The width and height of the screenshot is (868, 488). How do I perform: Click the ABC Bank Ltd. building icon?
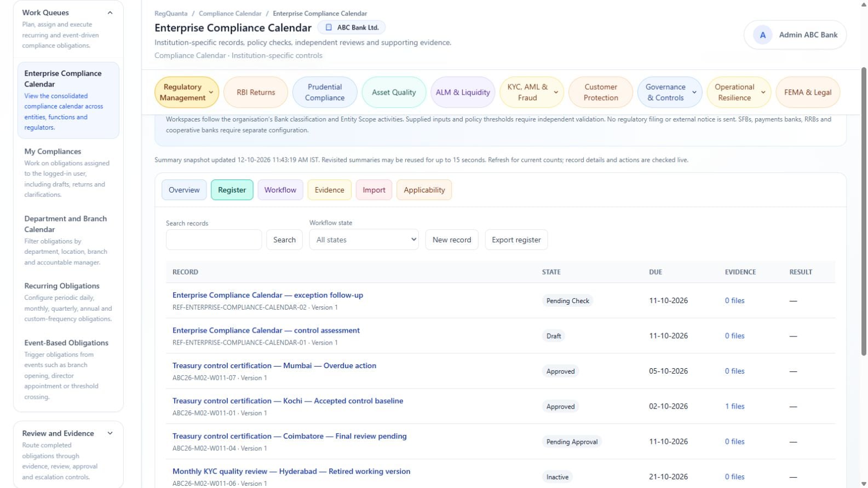coord(329,27)
